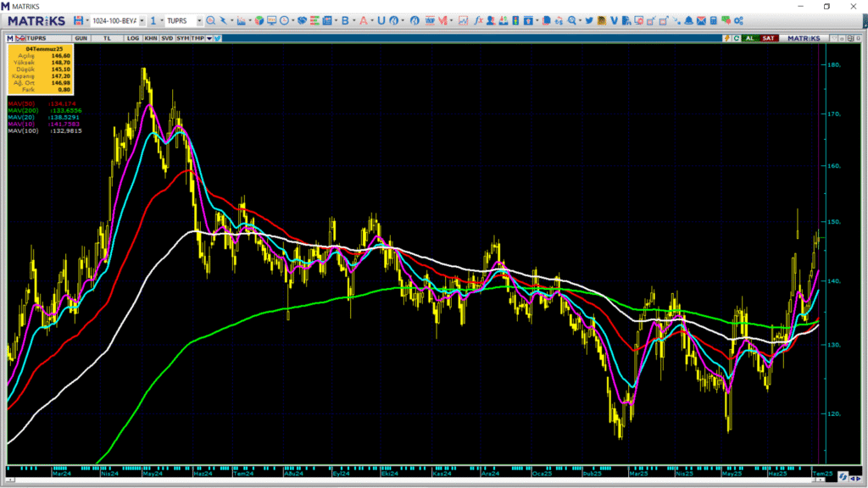Image resolution: width=868 pixels, height=488 pixels.
Task: Click the magnifier search icon beside symbol box
Action: 210,20
